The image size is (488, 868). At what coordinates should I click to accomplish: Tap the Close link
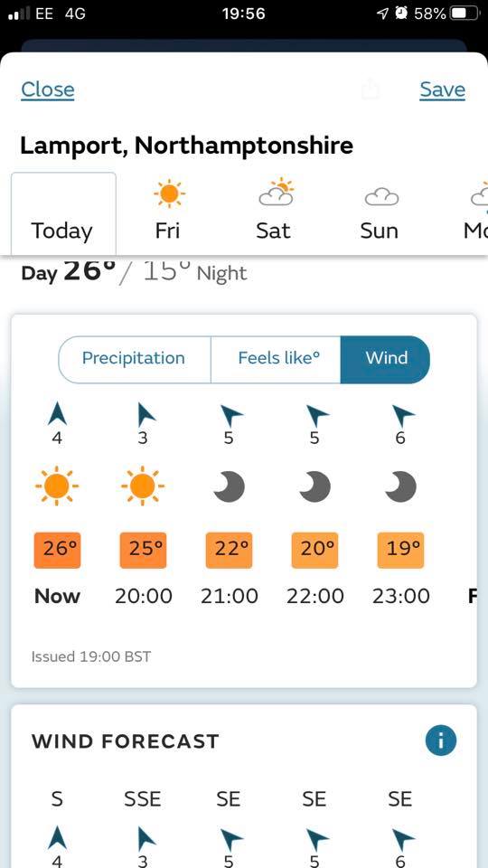[x=48, y=90]
